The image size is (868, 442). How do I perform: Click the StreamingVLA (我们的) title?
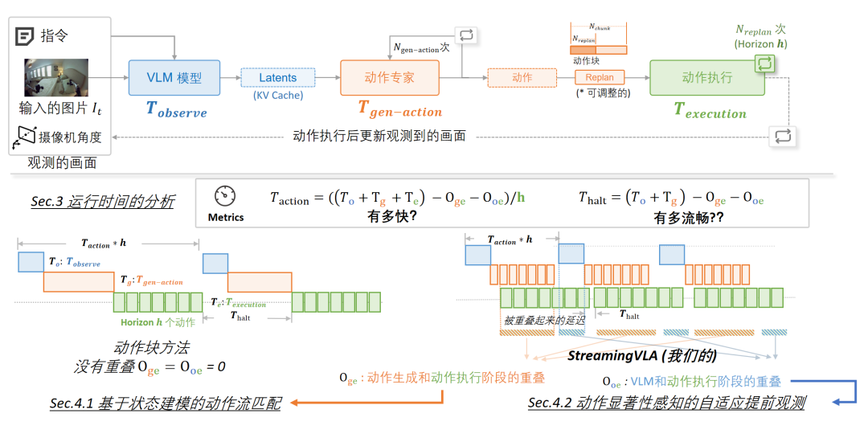coord(642,355)
